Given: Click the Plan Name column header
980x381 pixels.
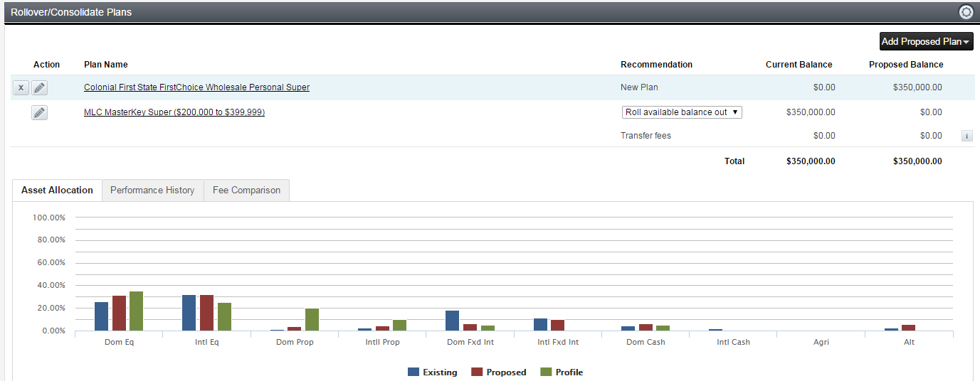Looking at the screenshot, I should [x=106, y=65].
